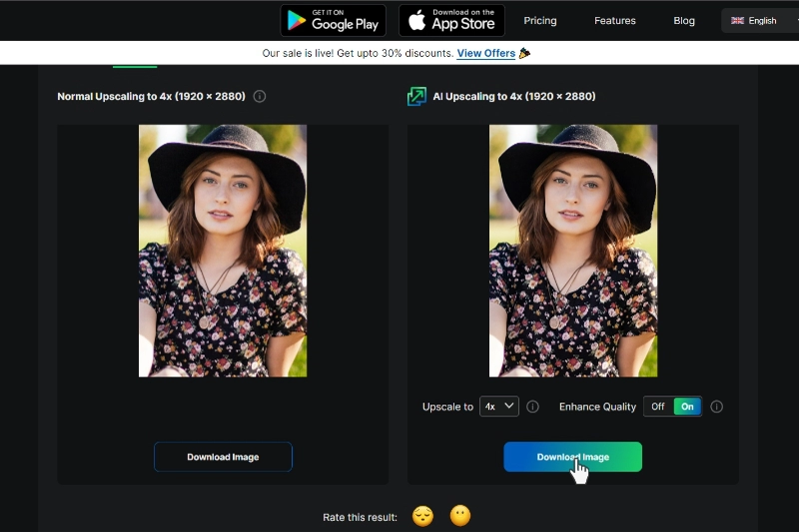Open the Pricing menu item
Image resolution: width=799 pixels, height=532 pixels.
pos(540,21)
